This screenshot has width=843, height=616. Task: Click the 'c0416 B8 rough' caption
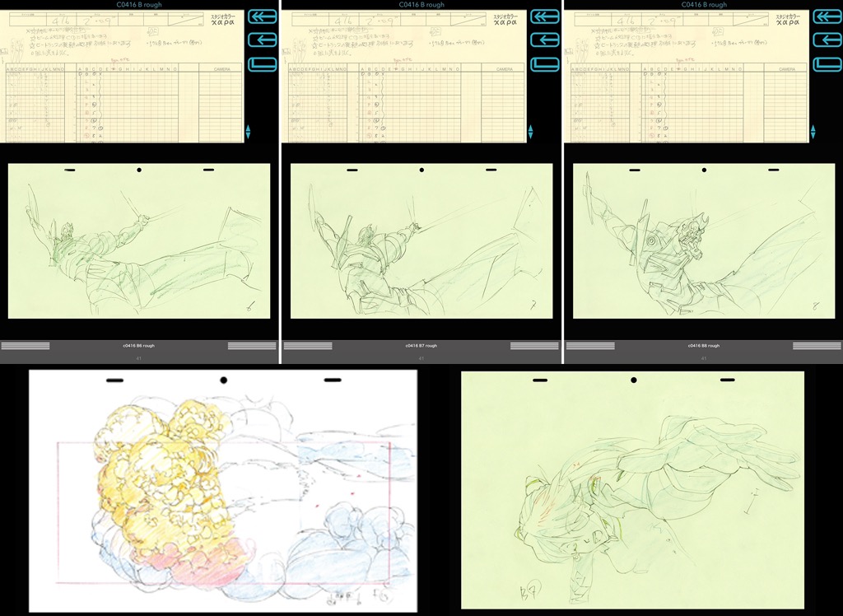704,346
